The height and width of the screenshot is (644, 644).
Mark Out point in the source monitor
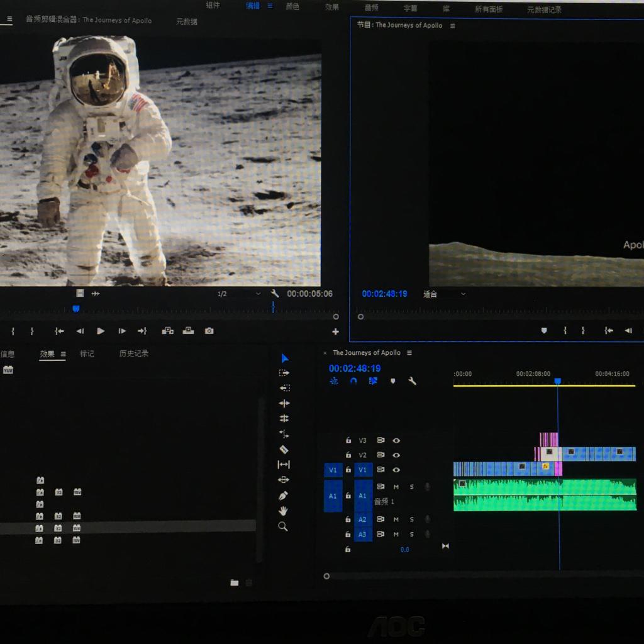[32, 331]
